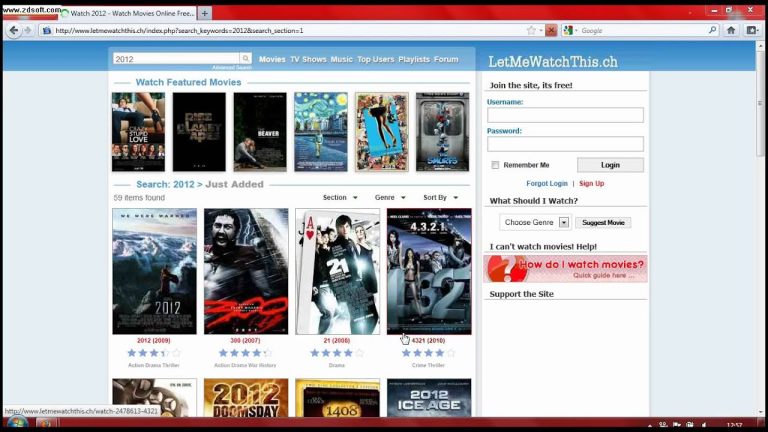Open the 4.3.2.1 movie poster
This screenshot has width=768, height=432.
pos(429,271)
